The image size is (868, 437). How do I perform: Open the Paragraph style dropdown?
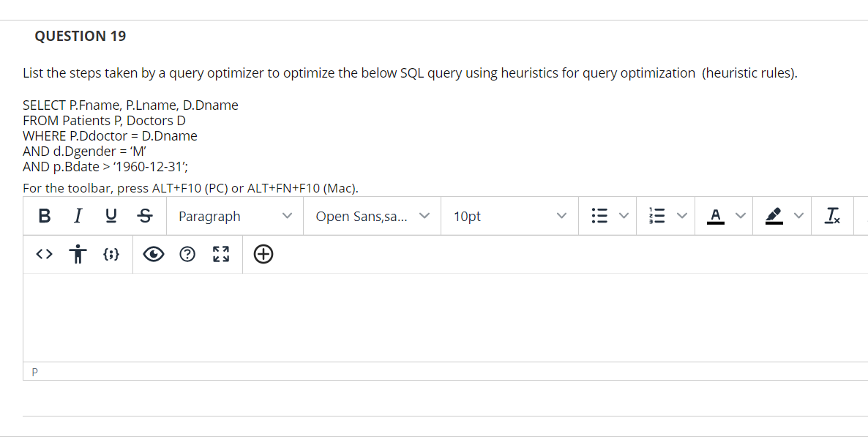pos(234,215)
